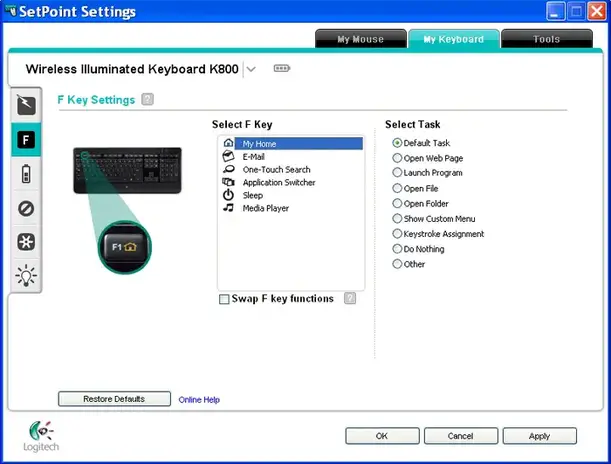
Task: Click the K800 keyboard picture
Action: pyautogui.click(x=127, y=170)
